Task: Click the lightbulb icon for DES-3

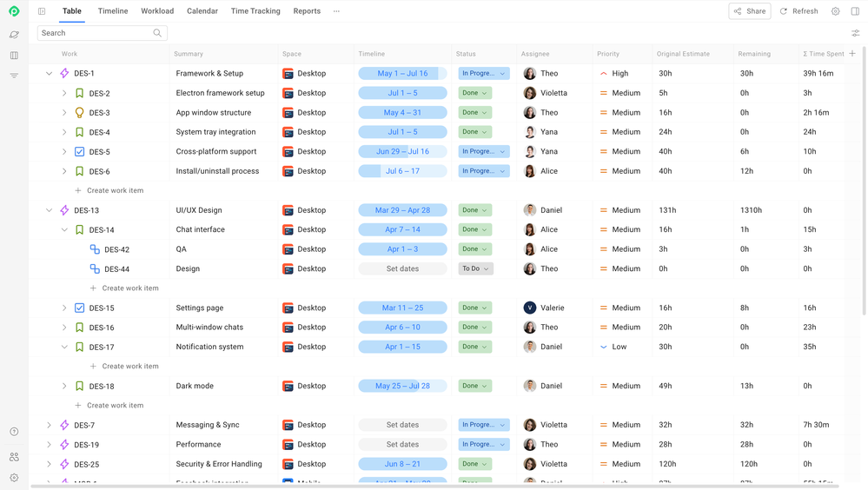Action: 80,112
